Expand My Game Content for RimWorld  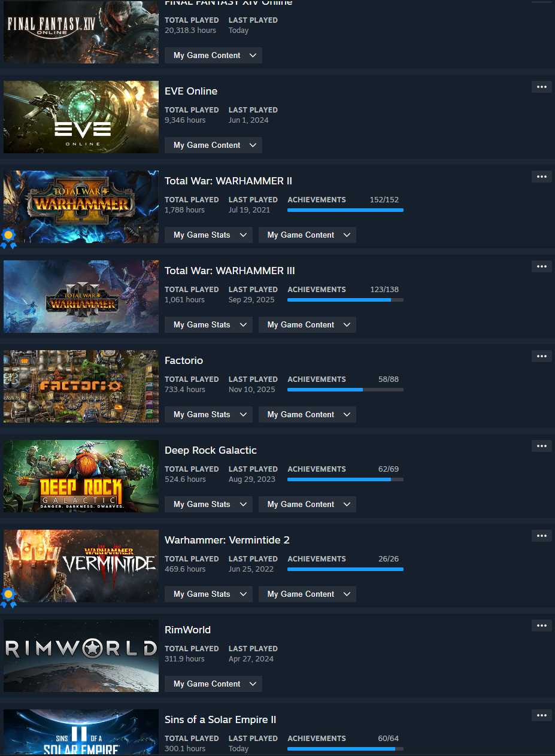pos(213,684)
